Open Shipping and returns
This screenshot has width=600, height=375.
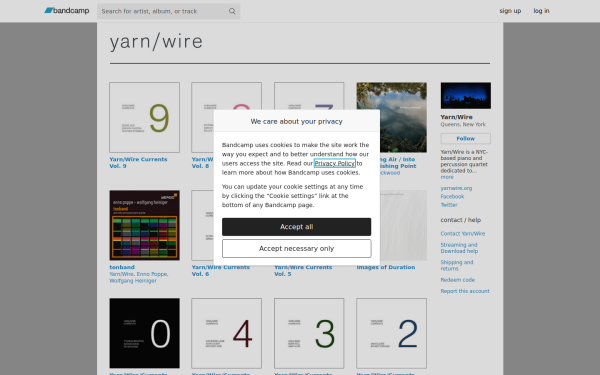[x=457, y=266]
